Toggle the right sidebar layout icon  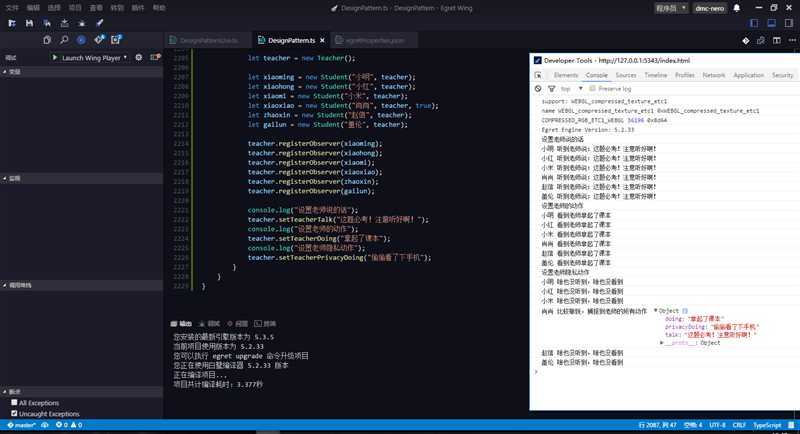tap(789, 23)
